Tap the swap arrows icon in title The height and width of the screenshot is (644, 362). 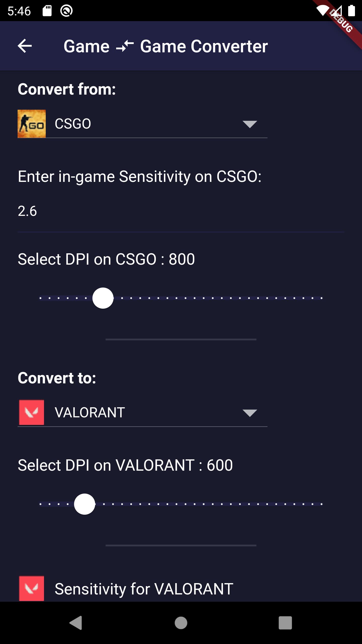125,46
